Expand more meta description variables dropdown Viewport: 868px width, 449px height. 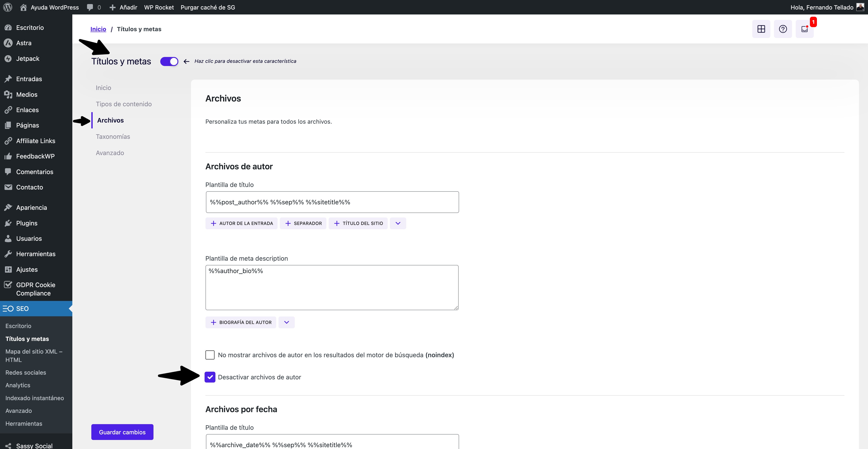coord(286,322)
